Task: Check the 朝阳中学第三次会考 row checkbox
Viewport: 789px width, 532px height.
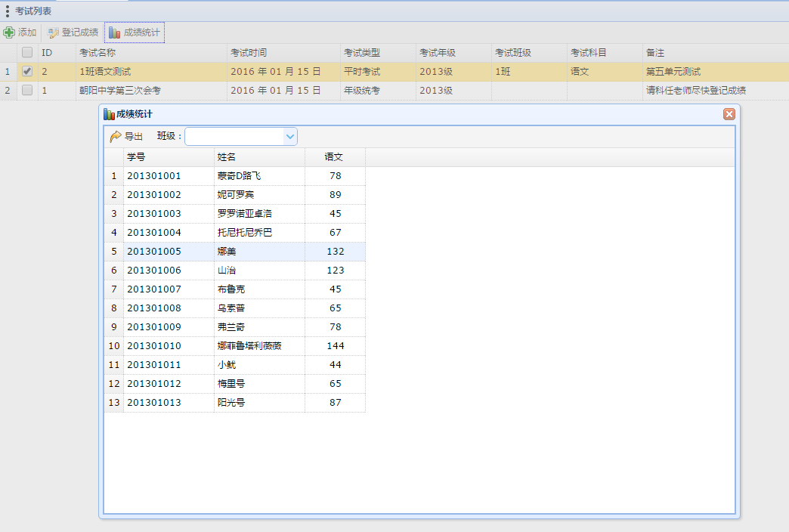Action: [27, 90]
